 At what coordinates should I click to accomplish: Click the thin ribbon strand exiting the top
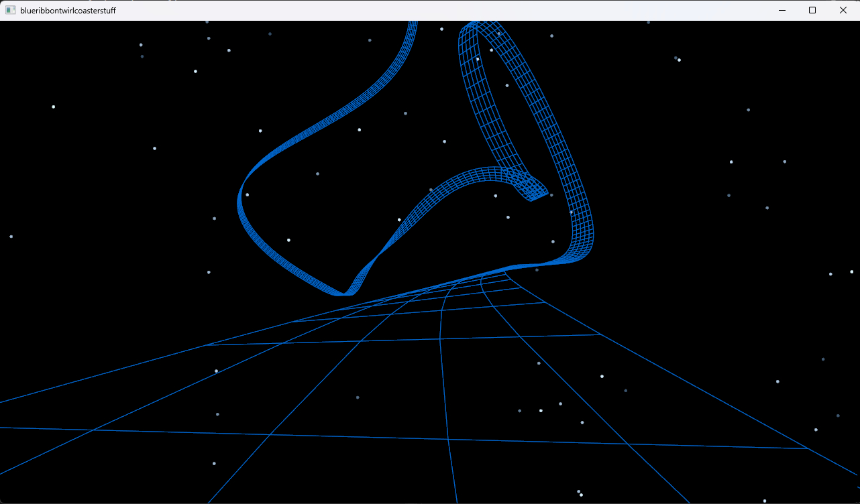tap(411, 34)
